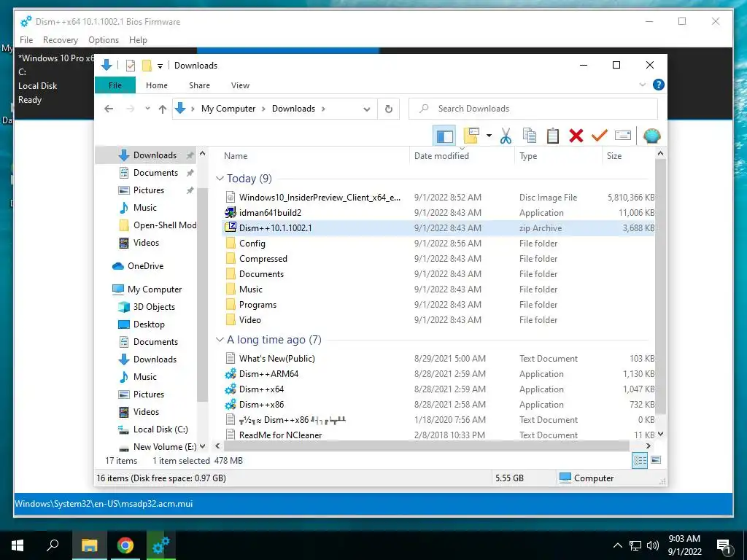Switch to large icons view icon
This screenshot has height=560, width=747.
pos(656,460)
